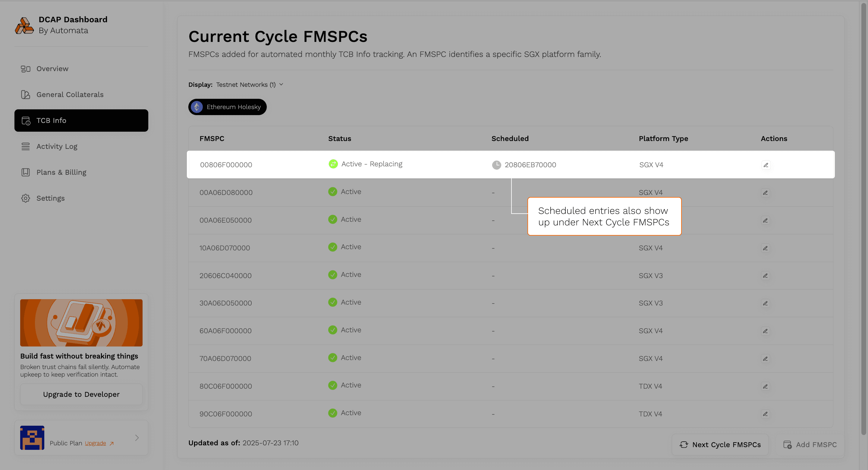Click the pencil icon for row 90C06F000000

[x=765, y=414]
